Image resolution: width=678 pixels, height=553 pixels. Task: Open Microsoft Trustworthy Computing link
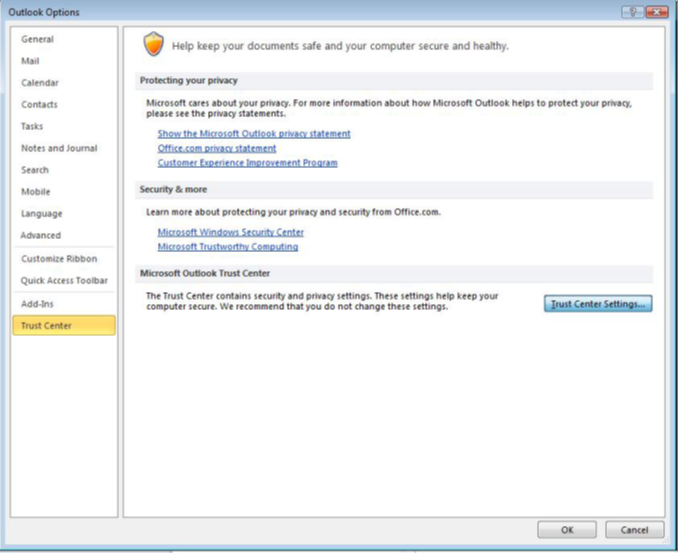pyautogui.click(x=228, y=247)
